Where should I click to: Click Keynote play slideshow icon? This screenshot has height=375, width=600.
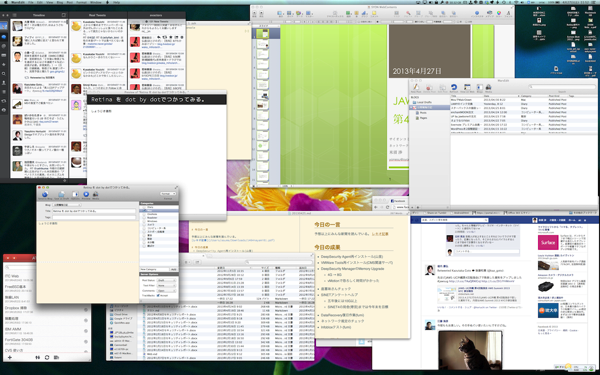click(x=262, y=14)
